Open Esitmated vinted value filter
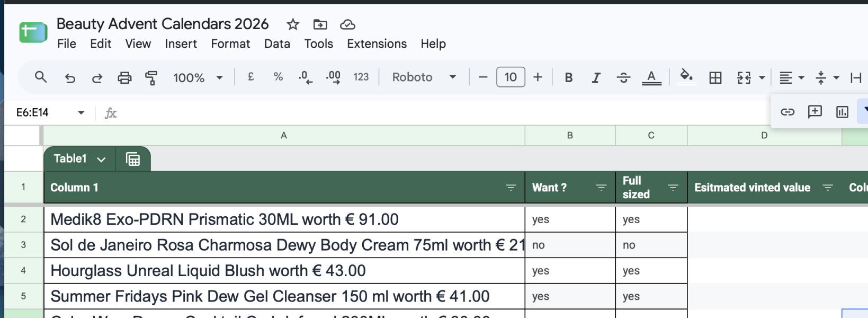The height and width of the screenshot is (318, 868). (x=828, y=188)
